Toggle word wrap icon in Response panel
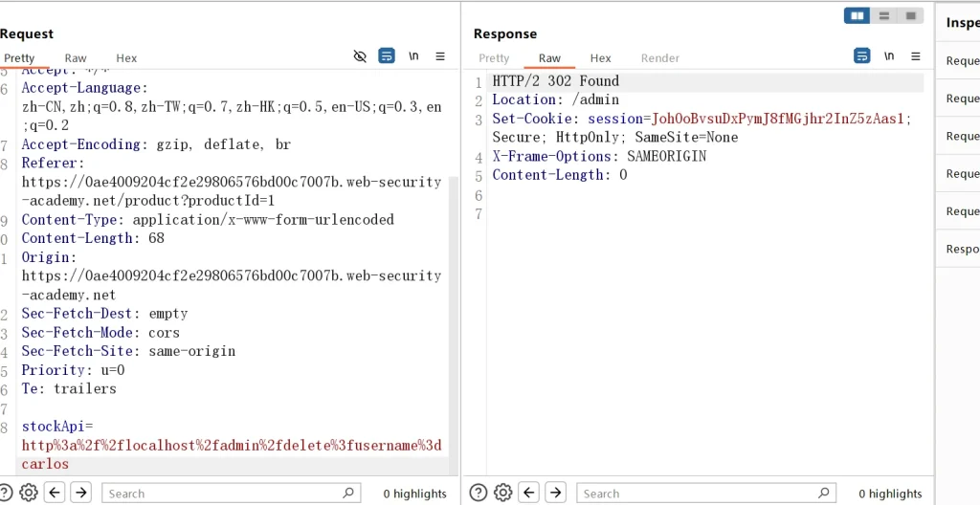Screen dimensions: 980x505 (x=861, y=56)
